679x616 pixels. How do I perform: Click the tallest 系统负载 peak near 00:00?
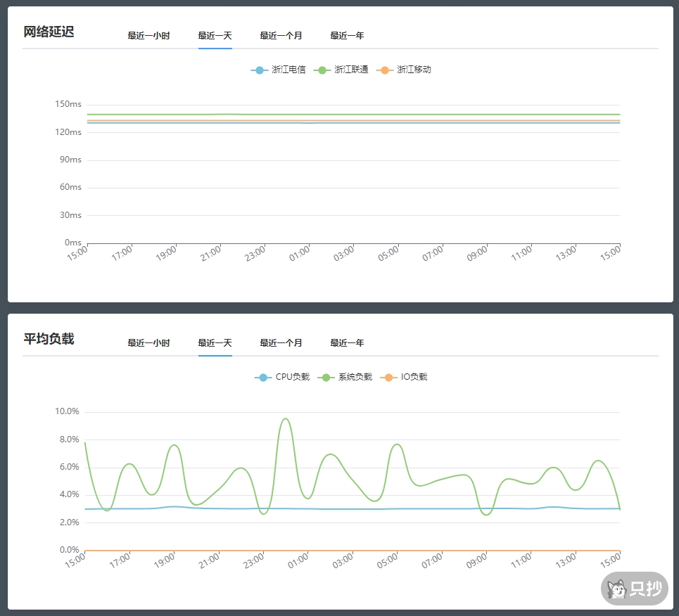pyautogui.click(x=285, y=419)
